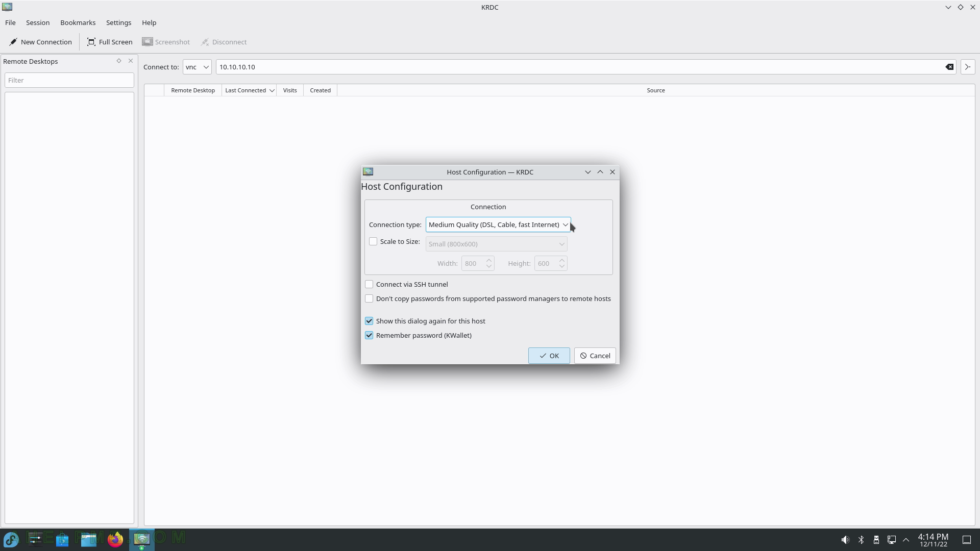Image resolution: width=980 pixels, height=551 pixels.
Task: Click the Created column header
Action: [x=320, y=90]
